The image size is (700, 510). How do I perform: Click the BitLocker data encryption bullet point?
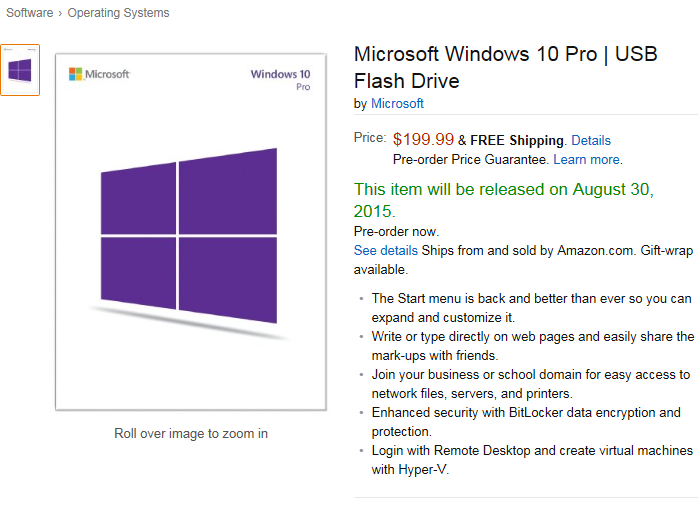point(526,422)
